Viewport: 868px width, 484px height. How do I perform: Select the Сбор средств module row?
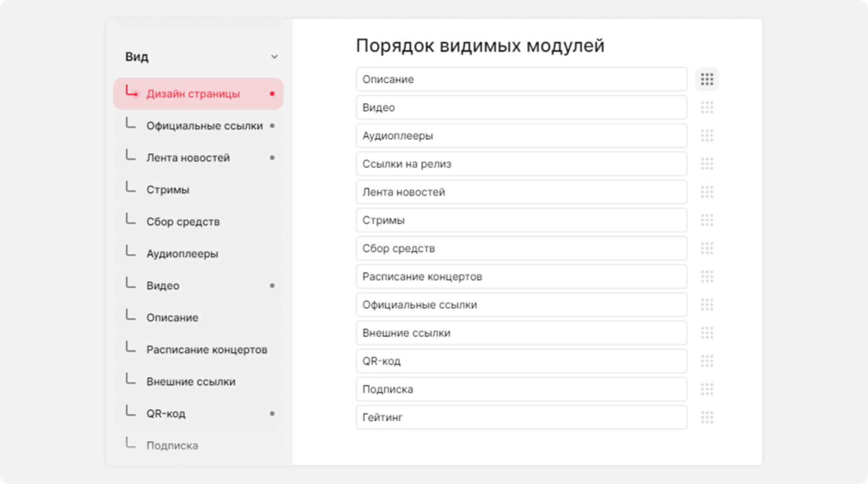(x=521, y=248)
